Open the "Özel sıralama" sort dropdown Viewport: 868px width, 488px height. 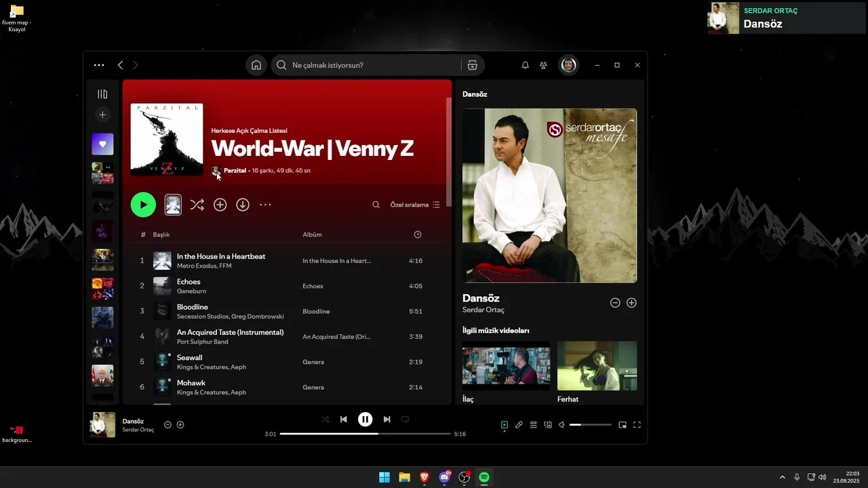coord(415,205)
